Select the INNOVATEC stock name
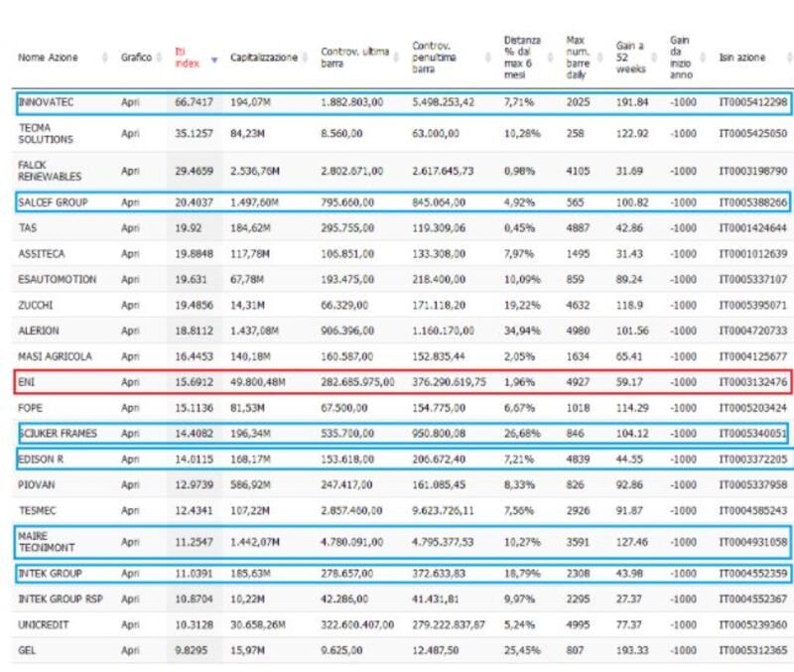 click(x=46, y=102)
